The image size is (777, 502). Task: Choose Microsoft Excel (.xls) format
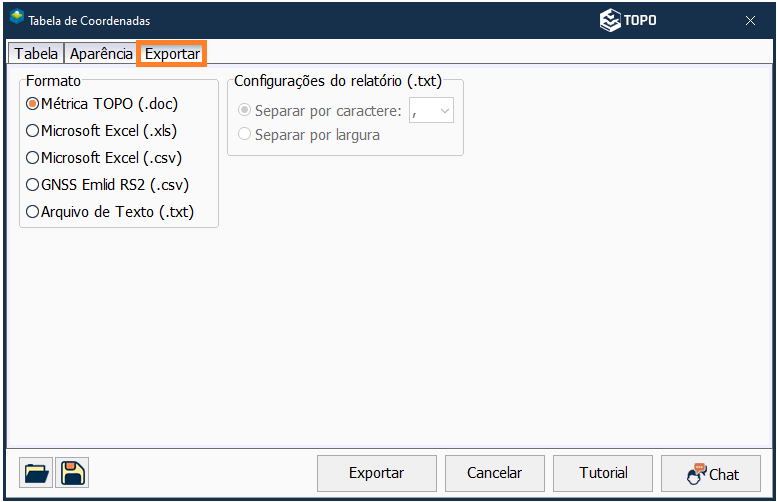33,130
